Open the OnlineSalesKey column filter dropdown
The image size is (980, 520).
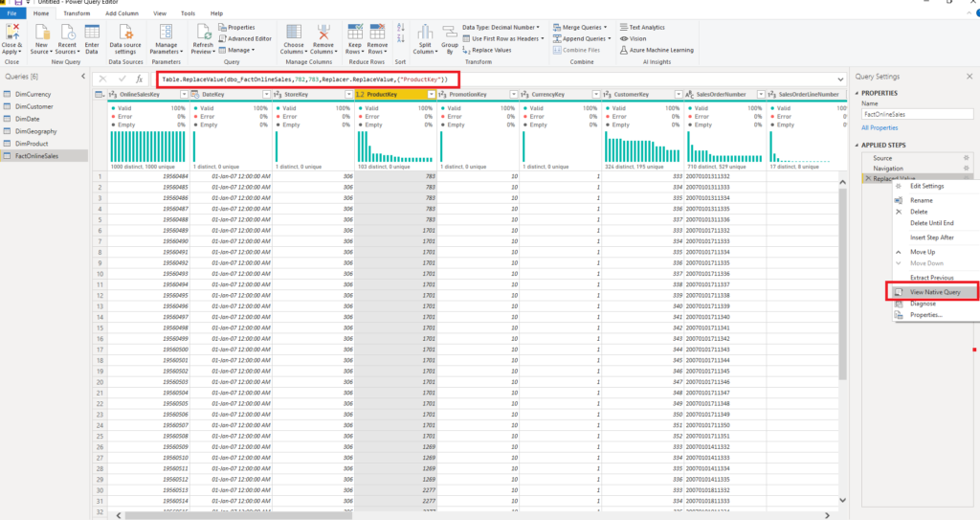(184, 95)
